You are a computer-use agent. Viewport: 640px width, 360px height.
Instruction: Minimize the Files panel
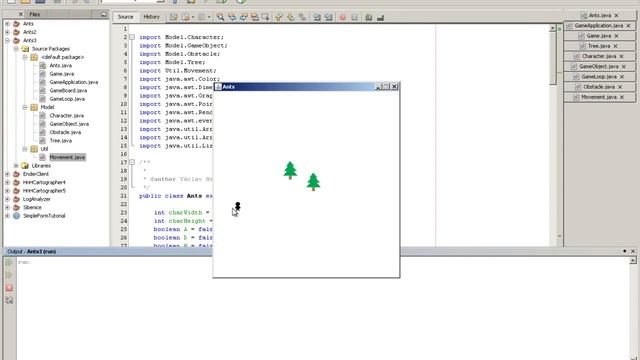point(104,14)
